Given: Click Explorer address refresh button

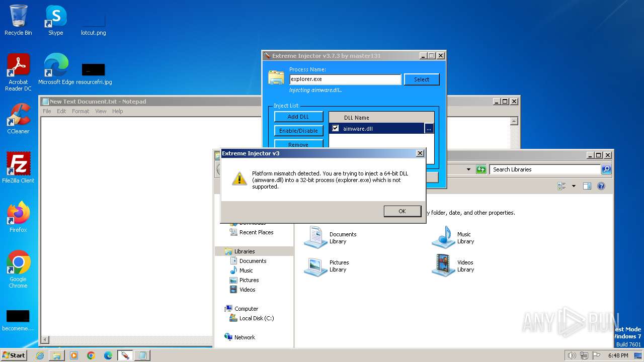Looking at the screenshot, I should click(481, 169).
